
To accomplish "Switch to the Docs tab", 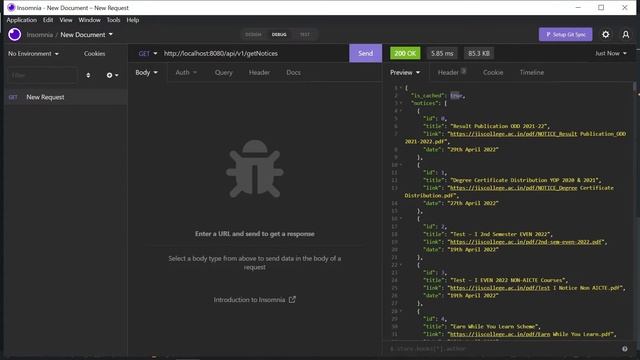I will tap(293, 72).
